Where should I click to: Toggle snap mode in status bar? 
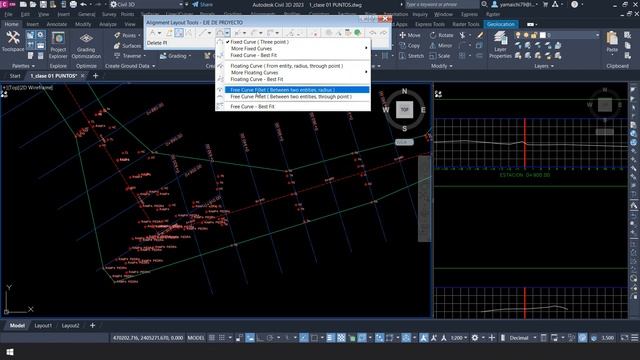(222, 338)
